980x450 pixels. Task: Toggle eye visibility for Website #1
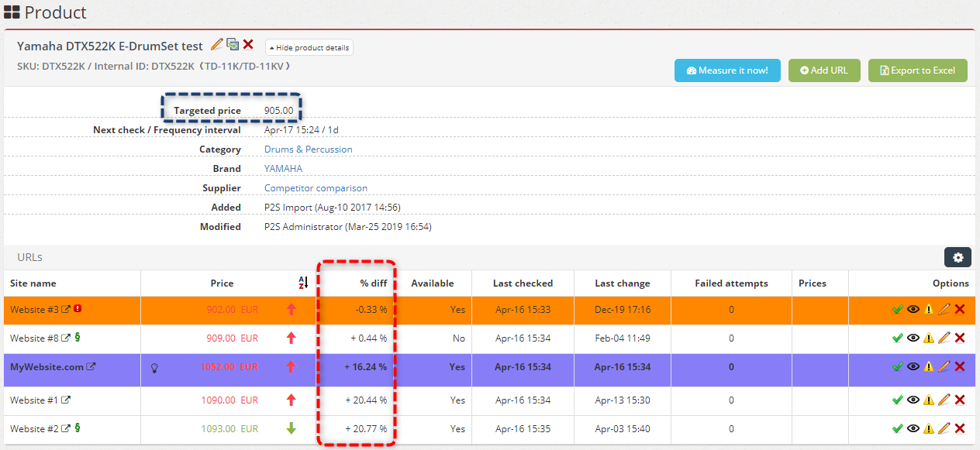(913, 400)
